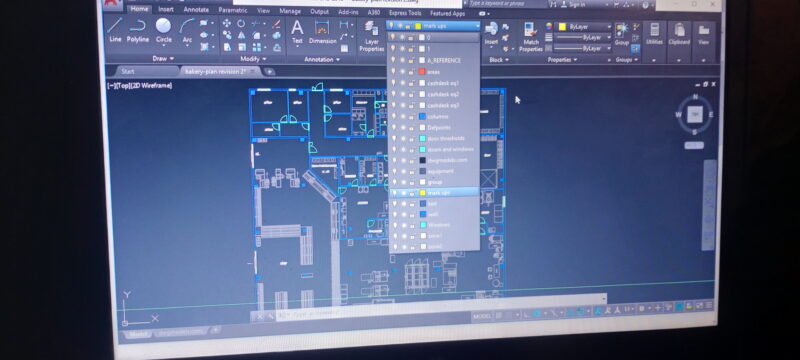Open the Output ribbon tab
The image size is (800, 360).
click(319, 11)
